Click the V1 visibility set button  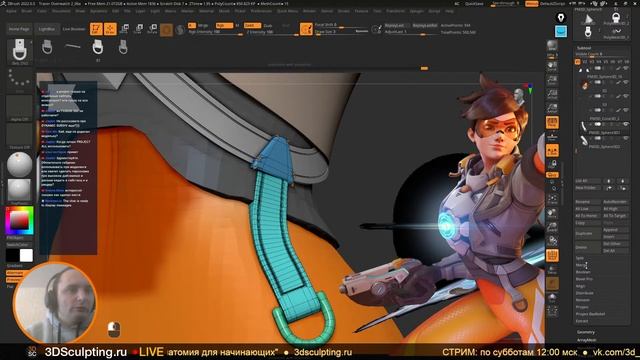click(x=578, y=62)
